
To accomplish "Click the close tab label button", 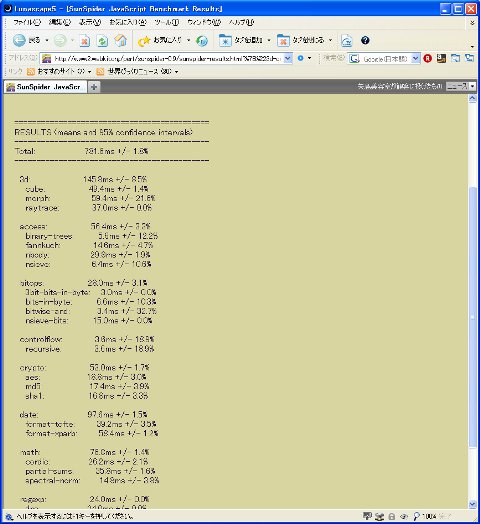I will [x=308, y=40].
